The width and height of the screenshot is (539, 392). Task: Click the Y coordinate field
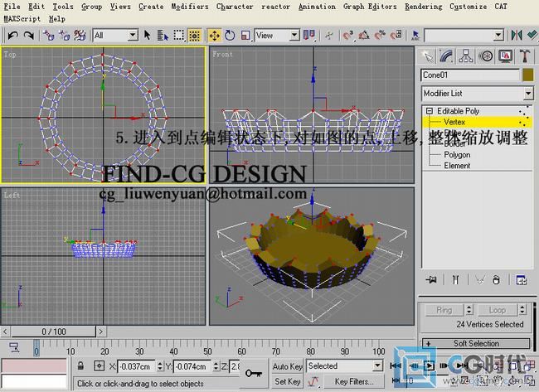pyautogui.click(x=192, y=366)
